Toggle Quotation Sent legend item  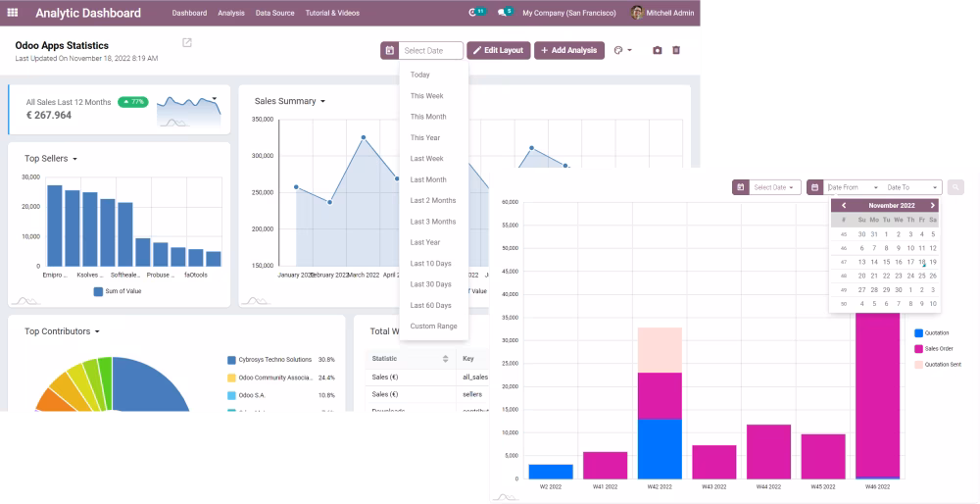(938, 364)
